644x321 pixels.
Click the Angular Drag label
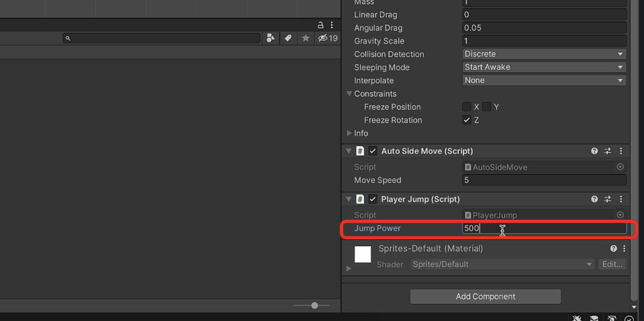[x=378, y=28]
